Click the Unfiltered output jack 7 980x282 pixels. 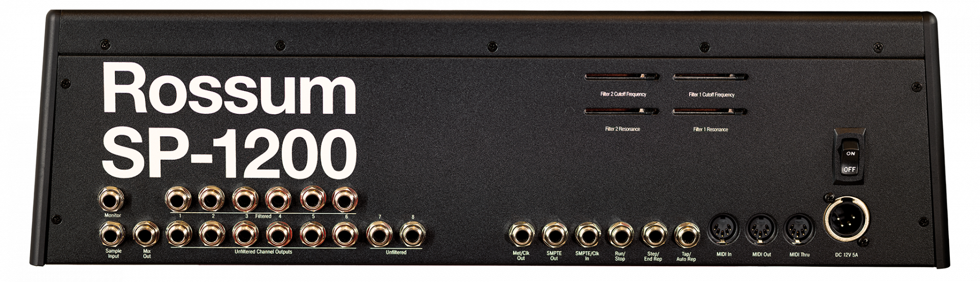(379, 234)
